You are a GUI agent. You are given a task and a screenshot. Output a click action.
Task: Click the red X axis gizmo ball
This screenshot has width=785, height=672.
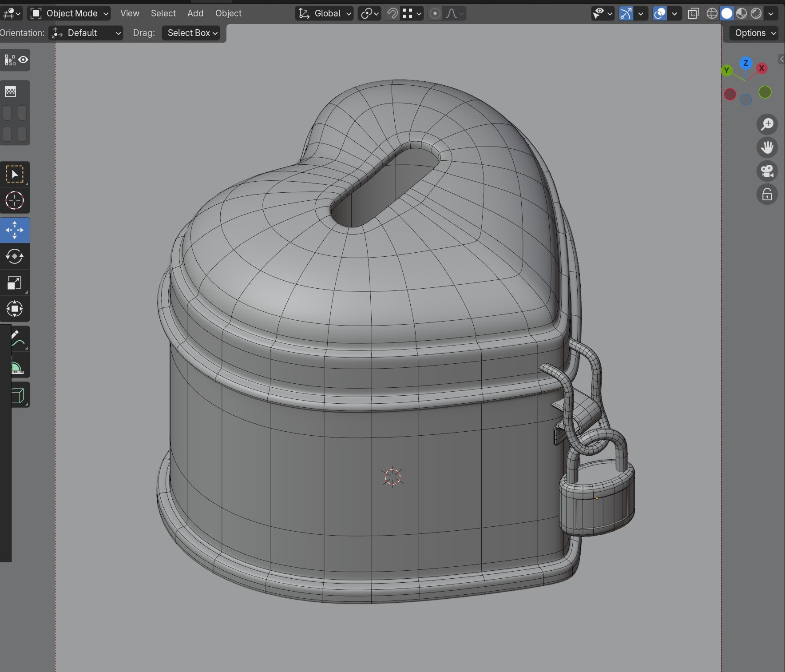click(762, 68)
